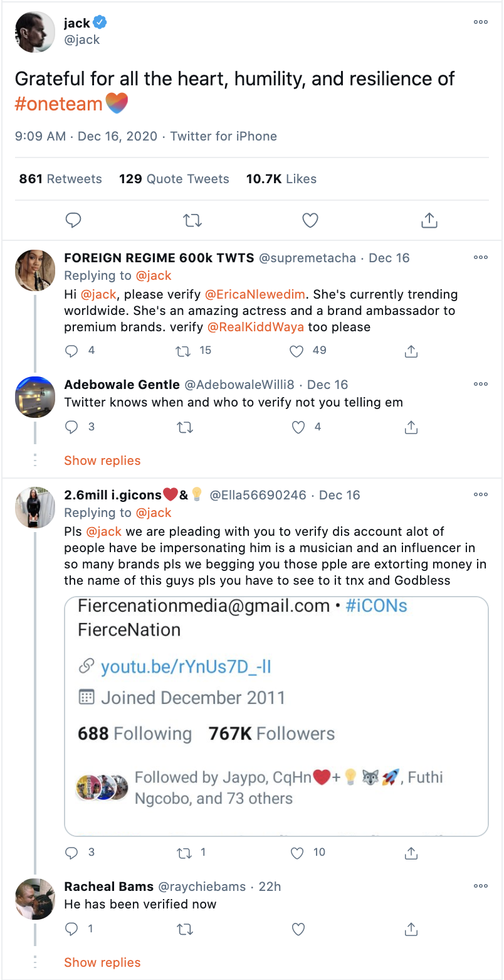Expand replies under Racheal Bams' tweet
This screenshot has height=980, width=504.
(x=102, y=962)
